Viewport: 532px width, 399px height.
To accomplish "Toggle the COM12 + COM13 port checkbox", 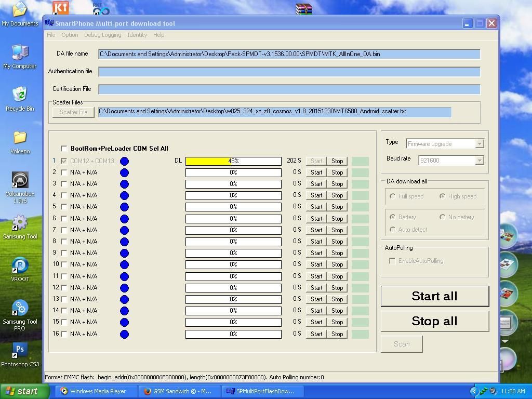I will click(x=64, y=161).
